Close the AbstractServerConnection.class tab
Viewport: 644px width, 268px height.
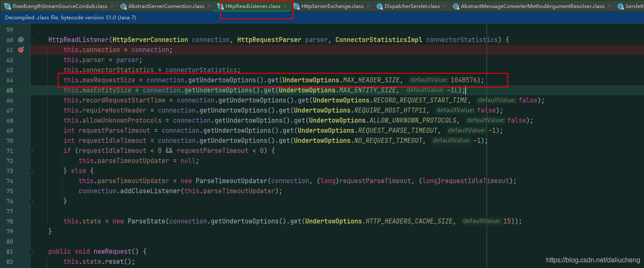pos(209,6)
